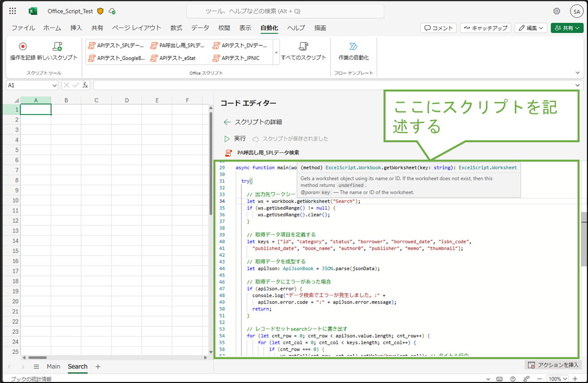Screen dimensions: 588x383
Task: Create a new script (新しいスクリプト)
Action: [57, 51]
